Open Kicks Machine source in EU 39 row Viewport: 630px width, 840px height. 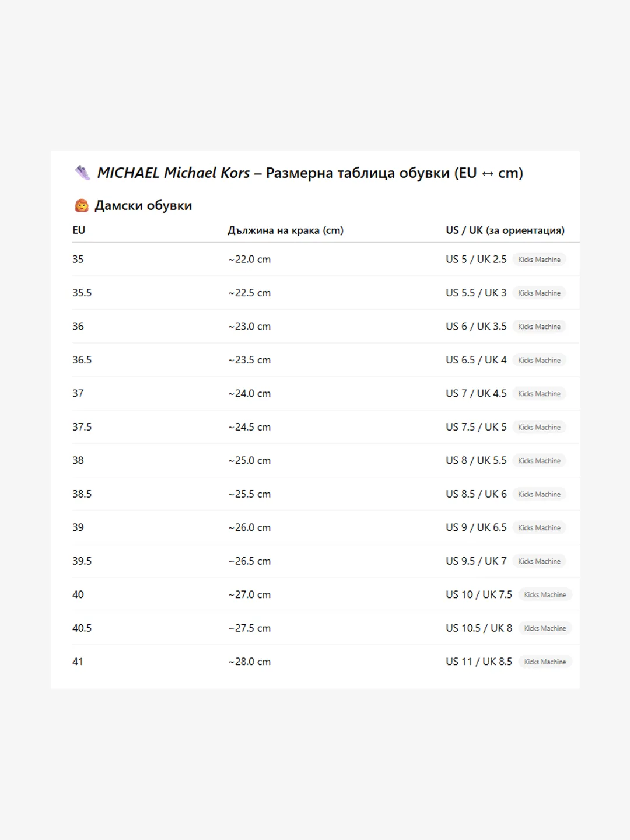539,528
